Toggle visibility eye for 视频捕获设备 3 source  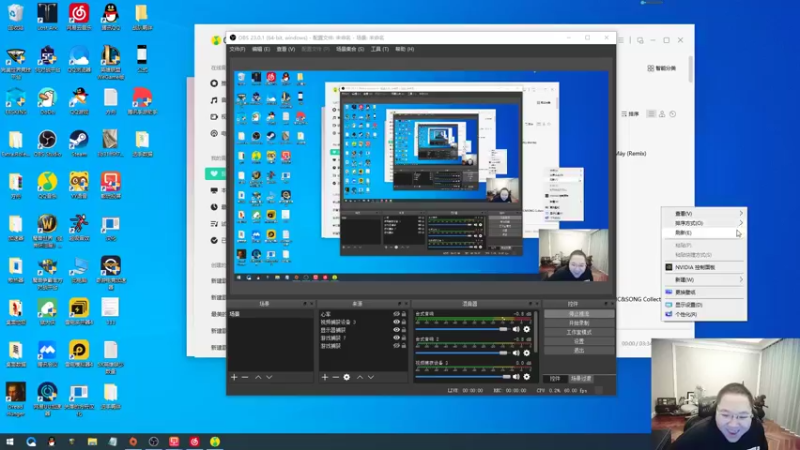pyautogui.click(x=396, y=322)
